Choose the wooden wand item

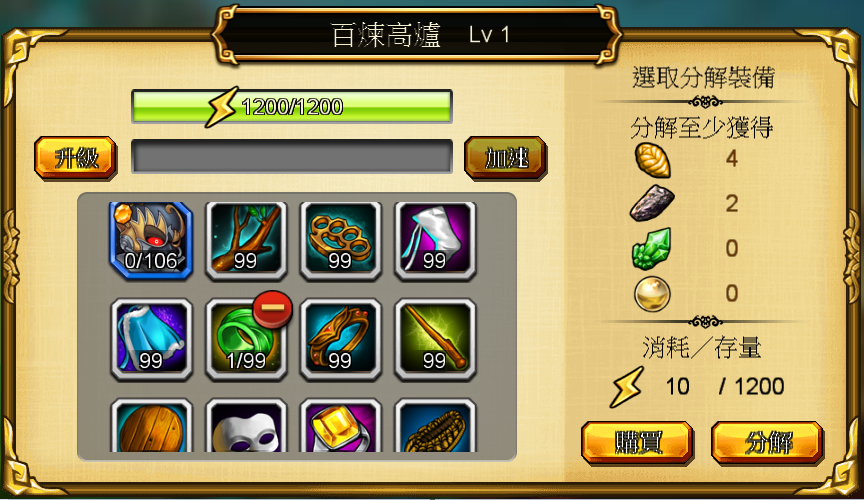pyautogui.click(x=435, y=340)
